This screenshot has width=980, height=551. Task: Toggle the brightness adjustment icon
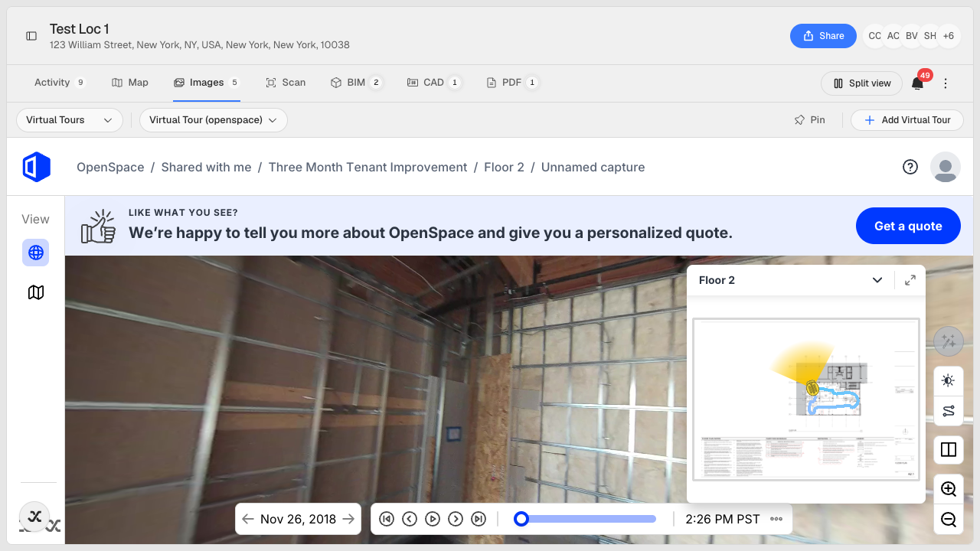(949, 380)
